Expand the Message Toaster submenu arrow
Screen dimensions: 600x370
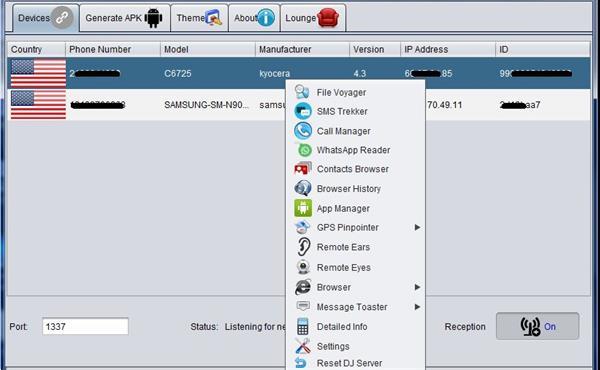(417, 307)
